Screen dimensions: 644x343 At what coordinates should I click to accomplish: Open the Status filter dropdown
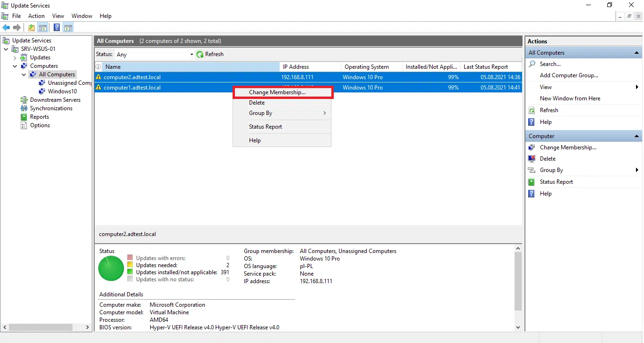point(192,55)
